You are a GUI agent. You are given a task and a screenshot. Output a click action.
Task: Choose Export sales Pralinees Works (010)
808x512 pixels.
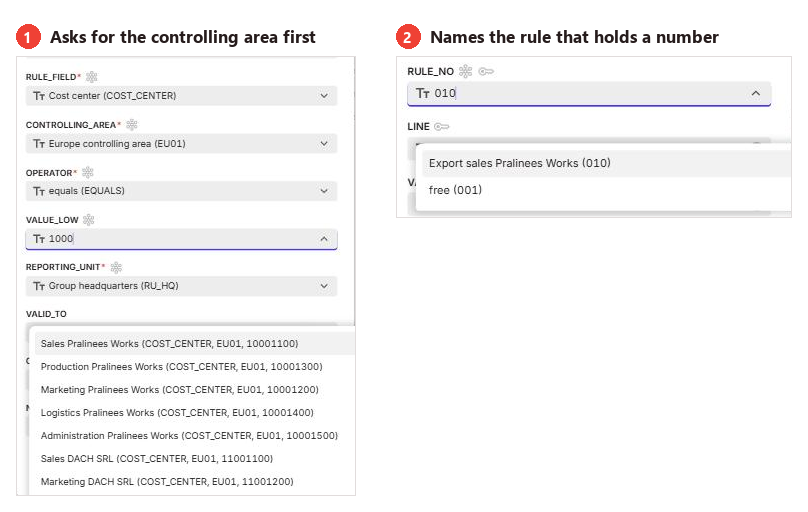pyautogui.click(x=607, y=163)
